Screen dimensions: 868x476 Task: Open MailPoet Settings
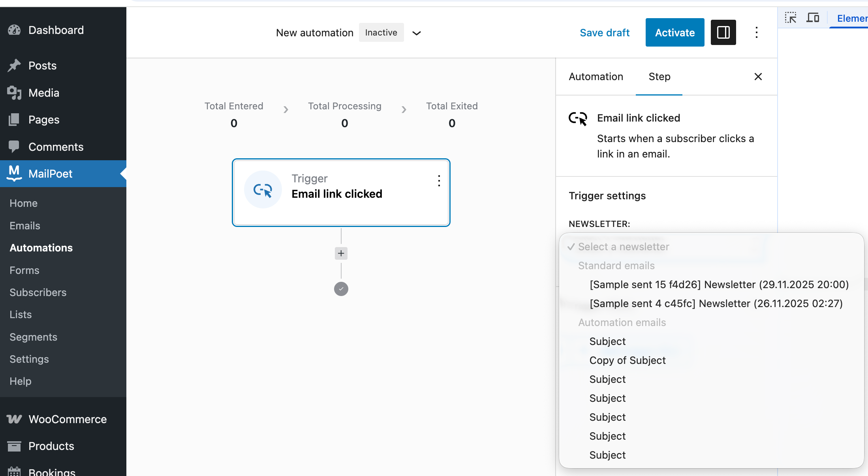tap(29, 359)
